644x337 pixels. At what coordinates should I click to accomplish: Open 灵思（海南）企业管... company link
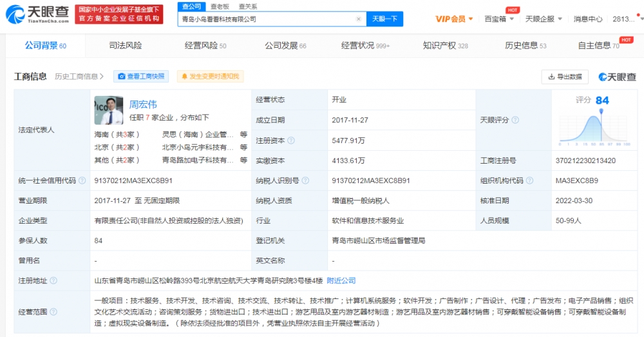click(198, 135)
